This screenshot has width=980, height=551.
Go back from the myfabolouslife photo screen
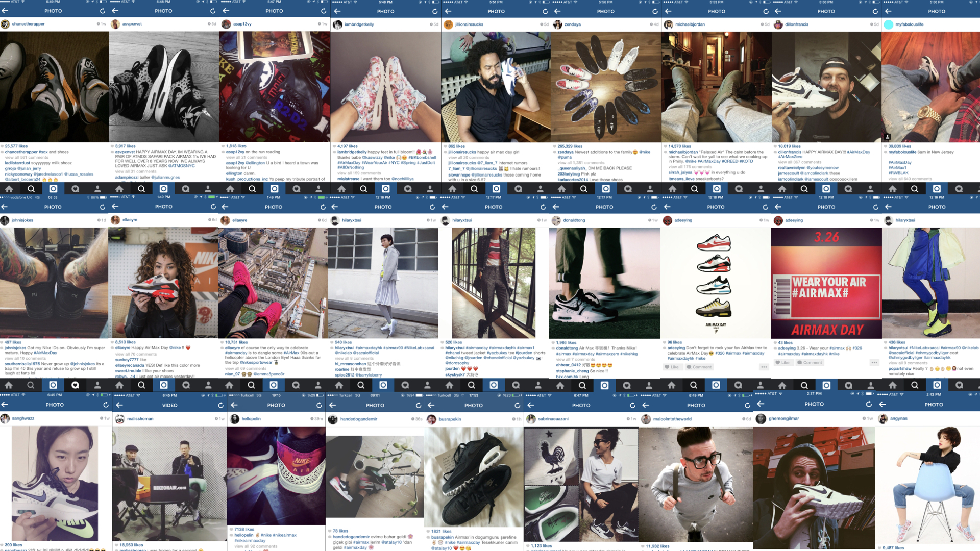click(x=889, y=11)
